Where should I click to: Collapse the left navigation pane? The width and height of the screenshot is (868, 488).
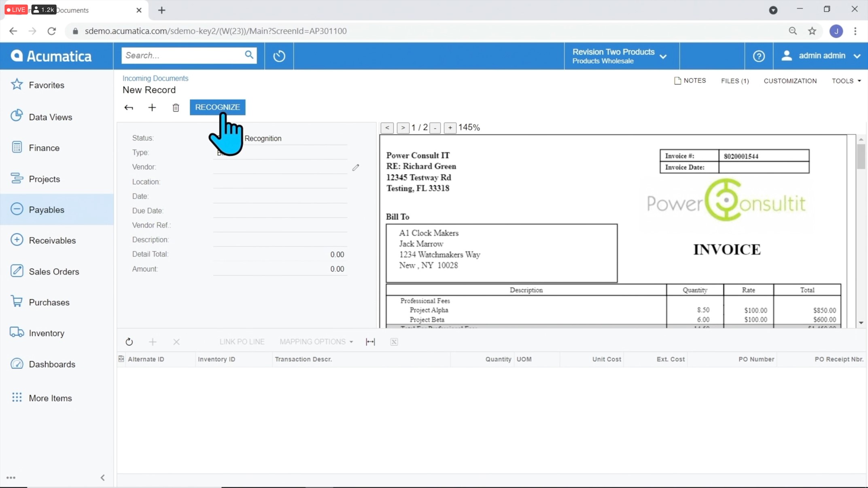coord(103,477)
